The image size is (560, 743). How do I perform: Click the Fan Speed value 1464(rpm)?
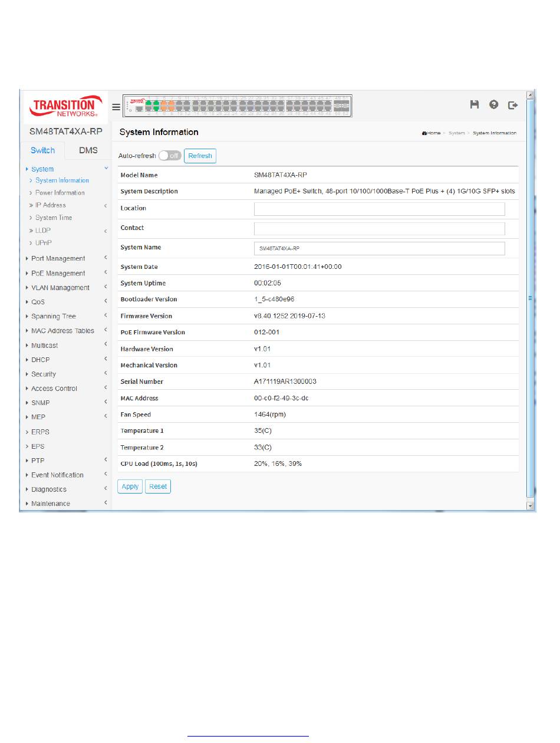point(270,415)
